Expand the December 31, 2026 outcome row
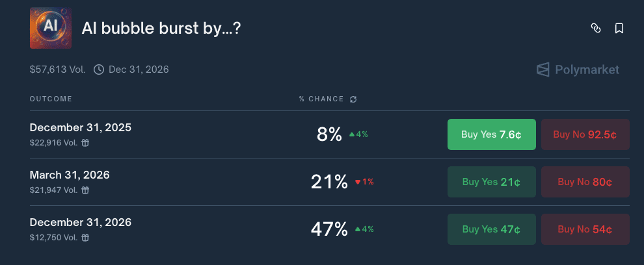Viewport: 644px width, 265px height. point(81,222)
